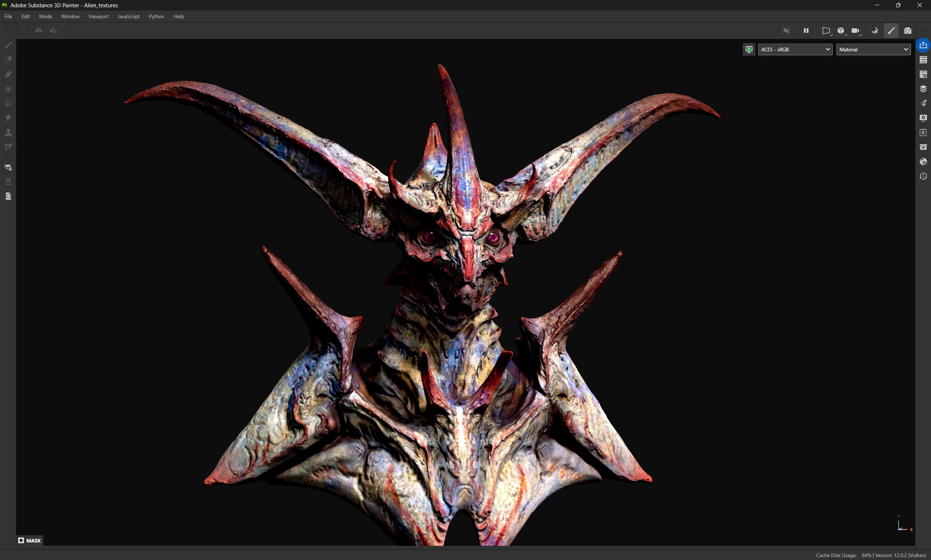This screenshot has width=931, height=560.
Task: Open the Log notes panel
Action: click(x=923, y=132)
